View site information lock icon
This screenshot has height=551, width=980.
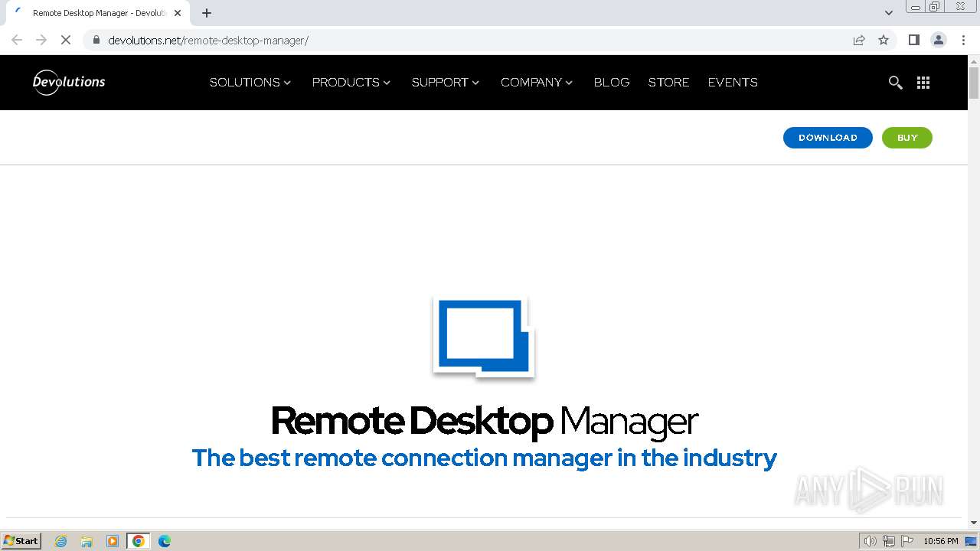[x=96, y=40]
